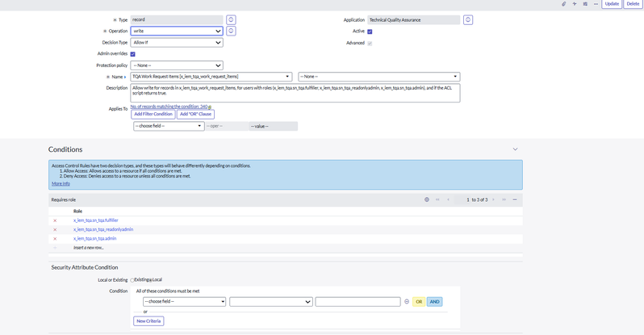Refresh the matching records count icon

click(x=210, y=107)
